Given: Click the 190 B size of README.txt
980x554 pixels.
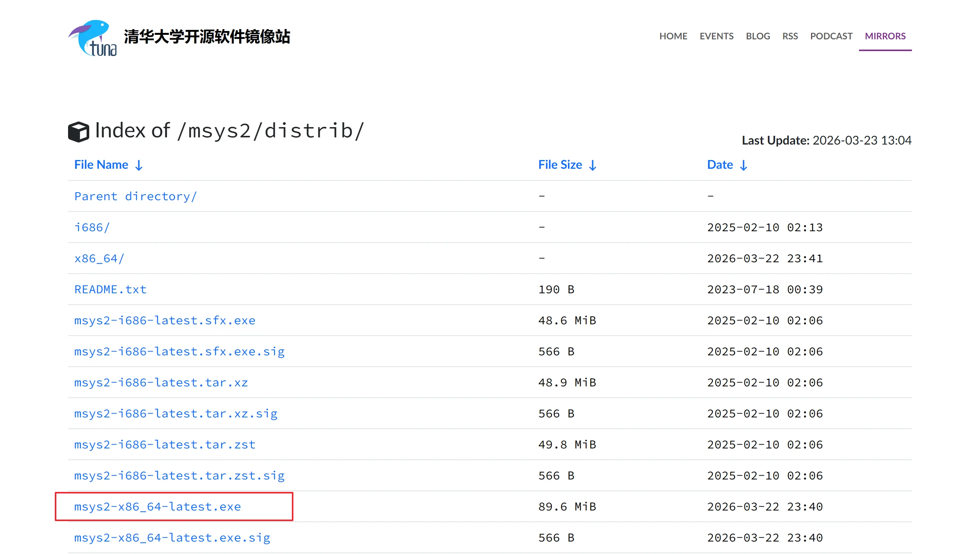Looking at the screenshot, I should [x=556, y=290].
